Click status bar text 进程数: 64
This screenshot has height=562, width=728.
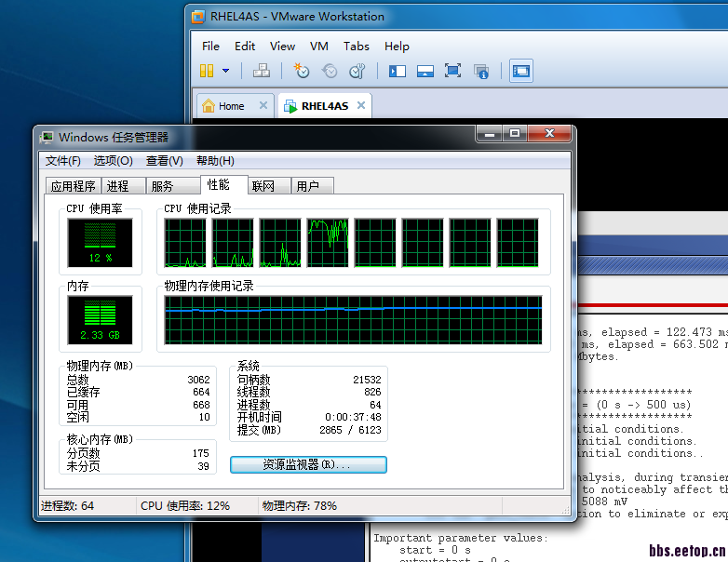click(x=67, y=506)
